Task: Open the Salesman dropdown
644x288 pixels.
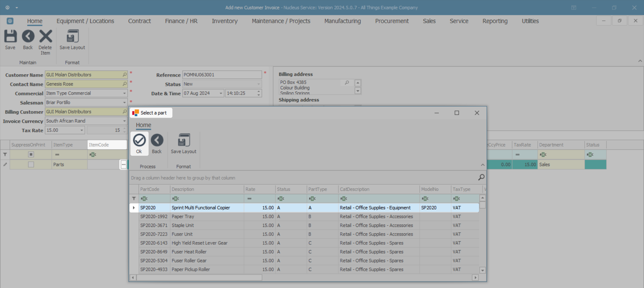Action: [124, 102]
